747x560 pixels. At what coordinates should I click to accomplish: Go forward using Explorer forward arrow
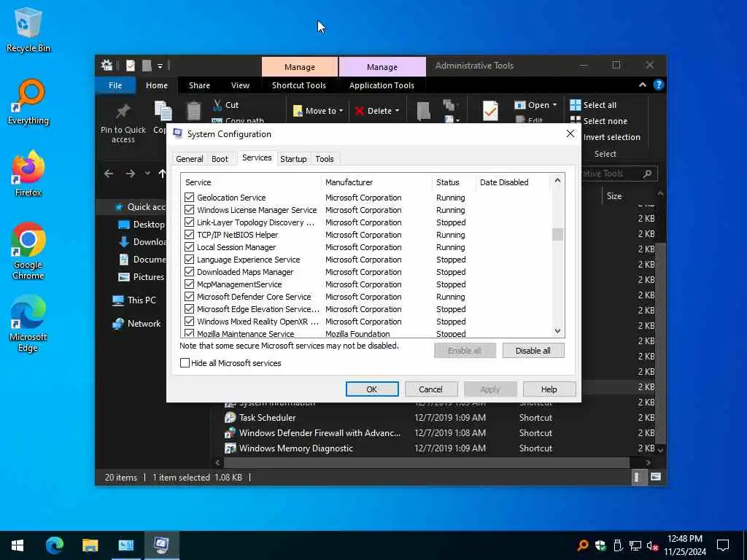[x=130, y=174]
